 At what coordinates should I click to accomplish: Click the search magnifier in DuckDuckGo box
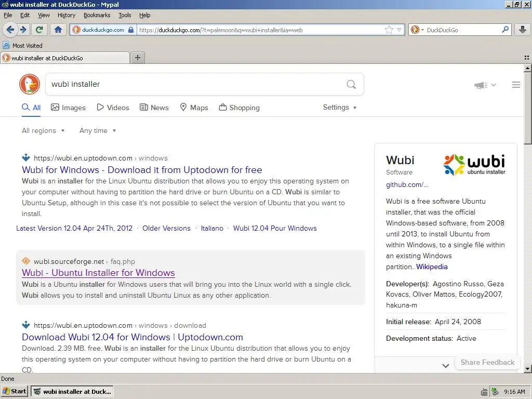(352, 84)
